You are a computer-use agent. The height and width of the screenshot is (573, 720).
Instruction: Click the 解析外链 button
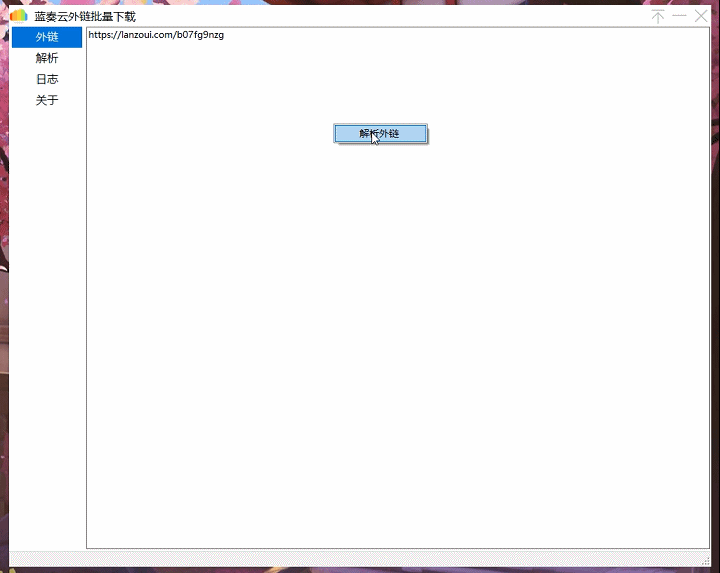[x=380, y=134]
